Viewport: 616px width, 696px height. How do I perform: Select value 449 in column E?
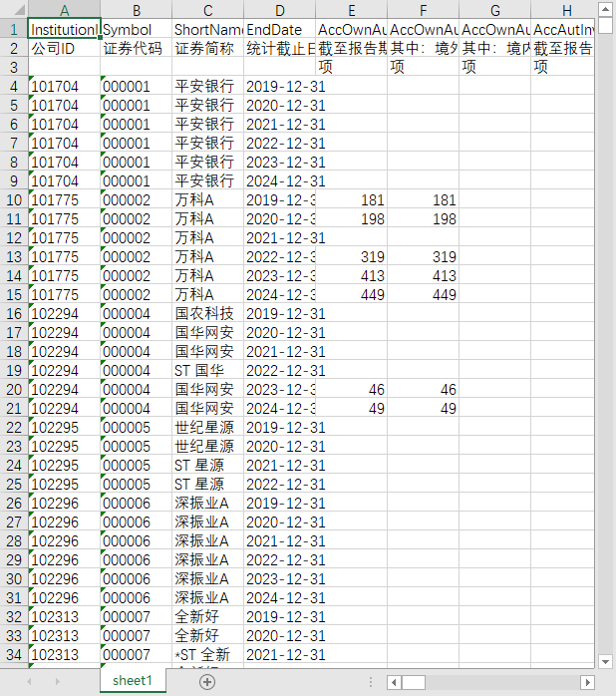tap(352, 294)
